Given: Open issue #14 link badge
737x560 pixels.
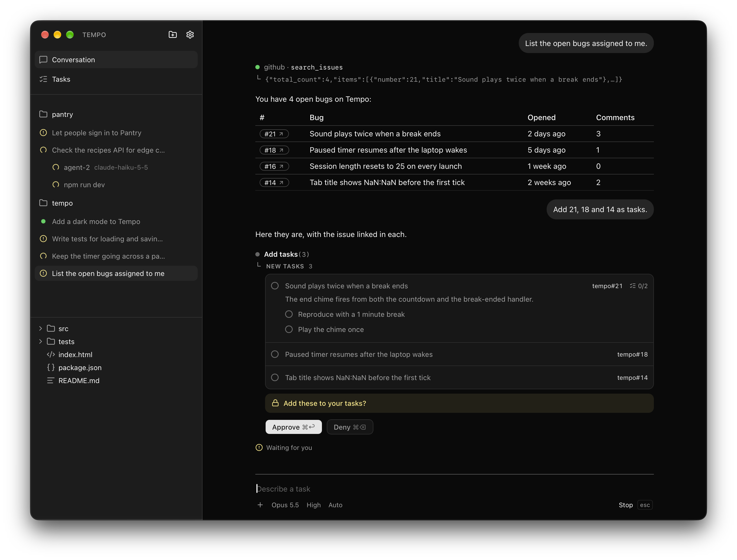Looking at the screenshot, I should 274,183.
